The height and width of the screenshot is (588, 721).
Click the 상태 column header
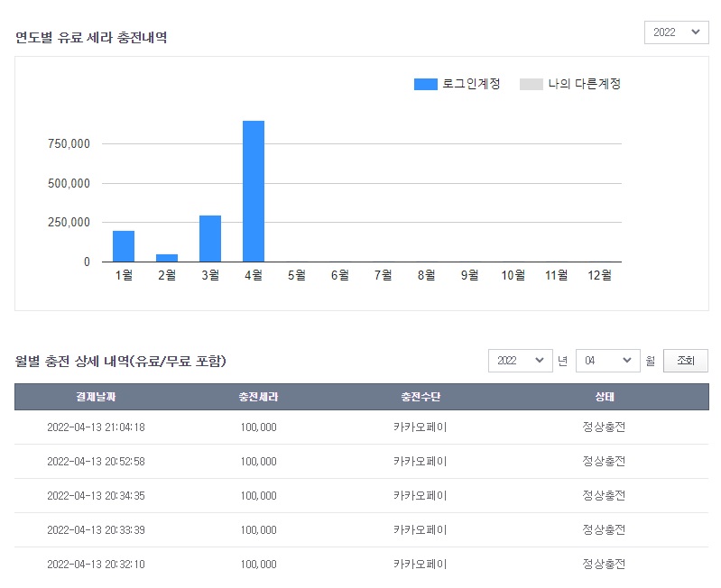tap(604, 397)
